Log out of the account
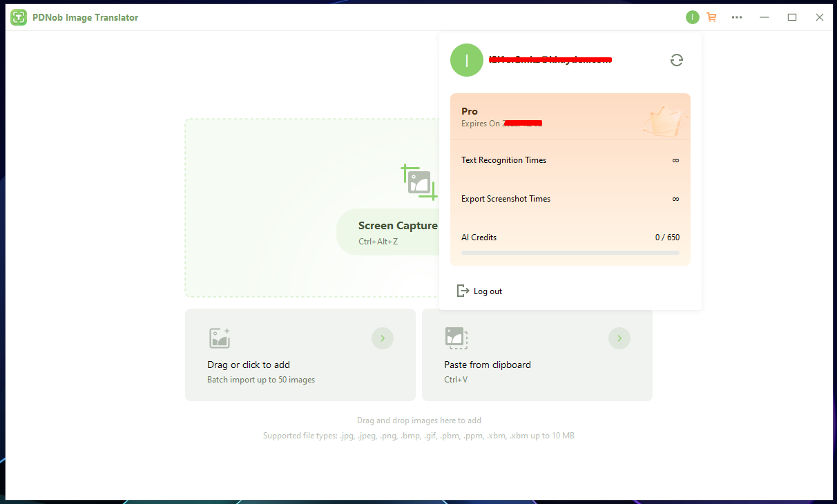The image size is (837, 504). [x=479, y=291]
